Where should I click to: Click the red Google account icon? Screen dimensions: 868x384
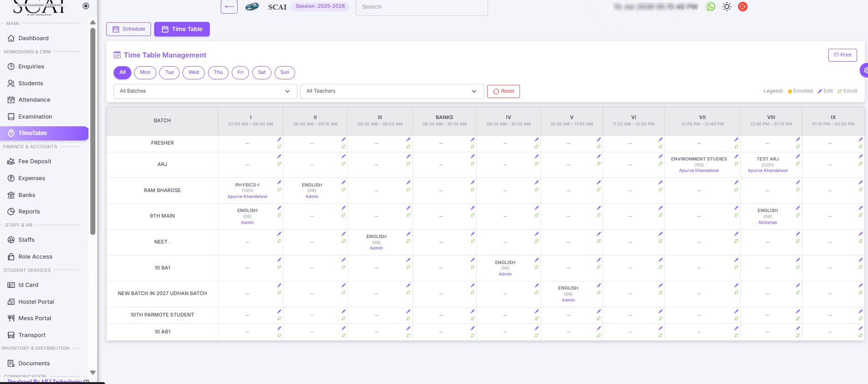743,7
